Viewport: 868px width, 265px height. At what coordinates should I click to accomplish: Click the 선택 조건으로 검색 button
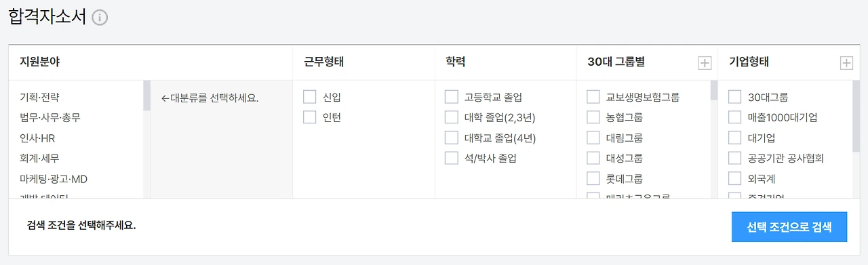tap(789, 226)
